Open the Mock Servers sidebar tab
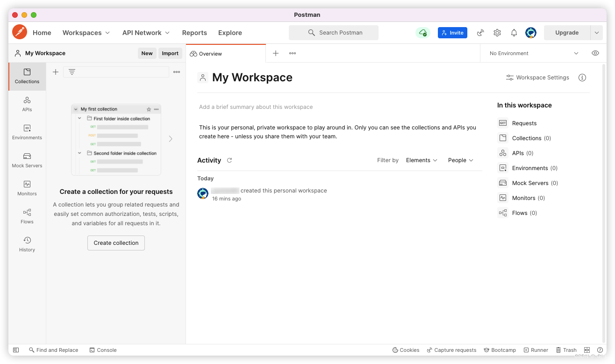 click(x=27, y=160)
